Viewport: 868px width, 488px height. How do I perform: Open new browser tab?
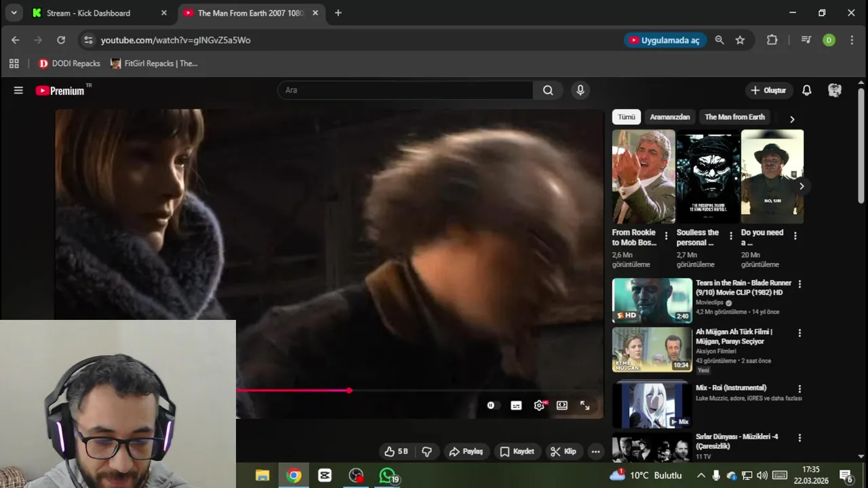tap(338, 13)
